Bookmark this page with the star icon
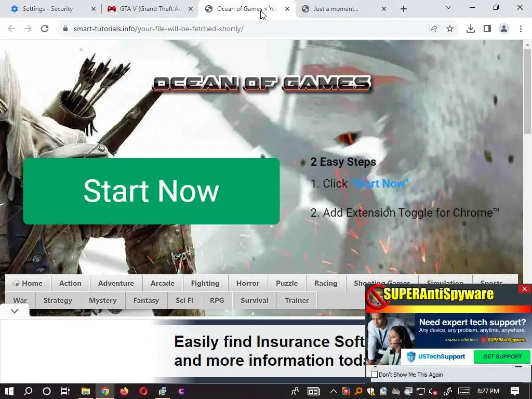 click(450, 29)
